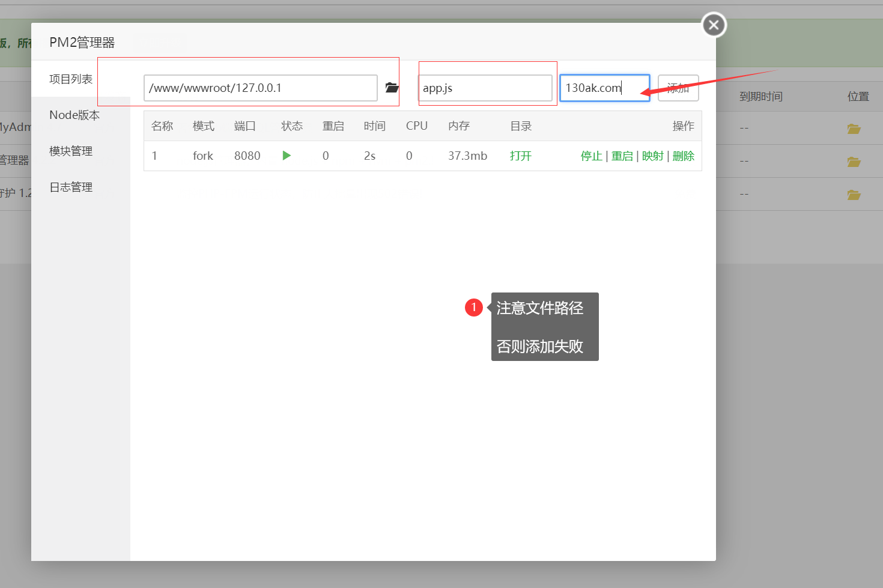Open project directory via 打开 link

(x=520, y=156)
